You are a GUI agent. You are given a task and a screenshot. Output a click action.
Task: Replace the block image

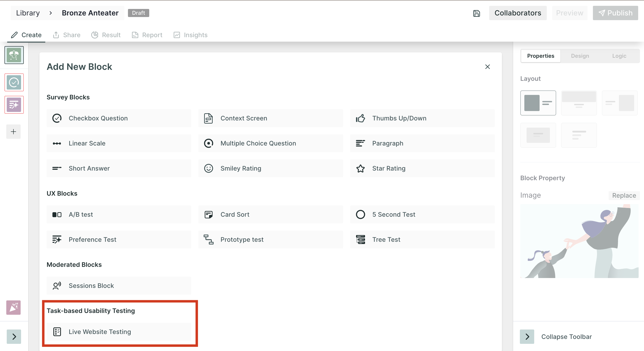[624, 196]
